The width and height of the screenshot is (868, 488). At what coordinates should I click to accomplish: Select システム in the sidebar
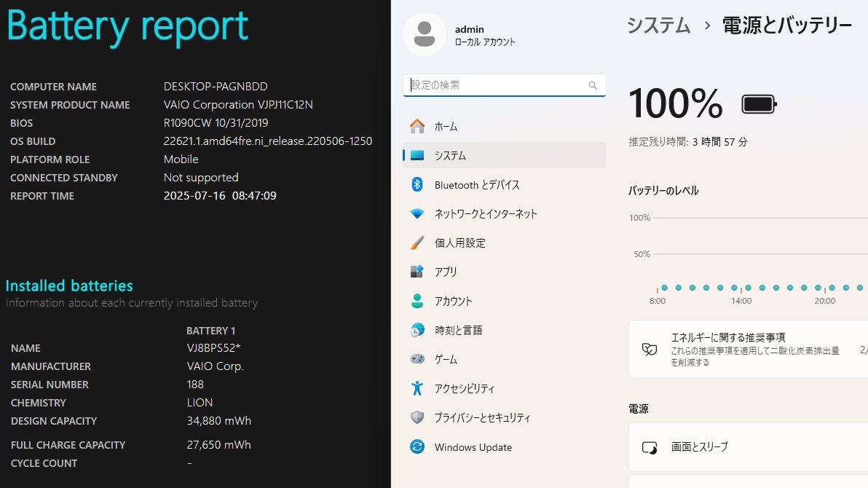505,156
